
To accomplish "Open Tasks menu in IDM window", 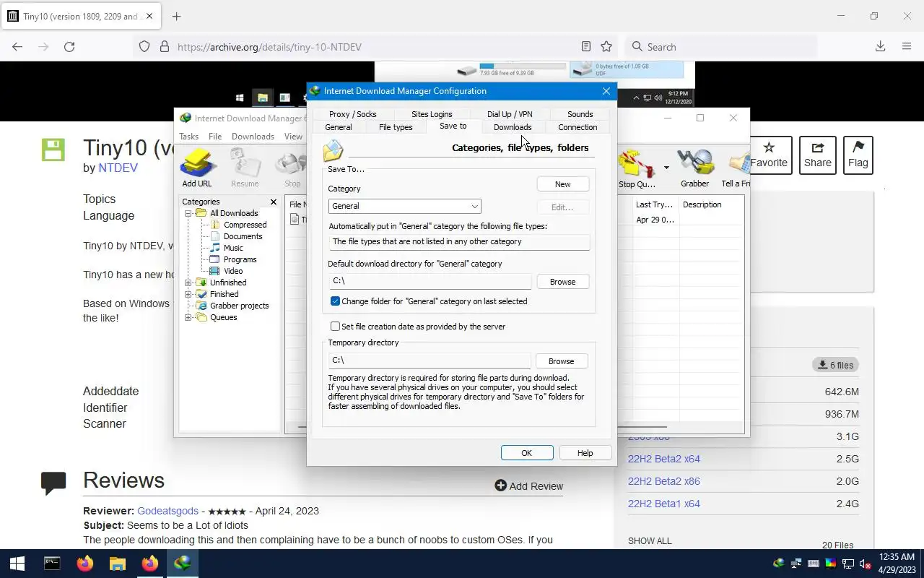I will click(x=189, y=137).
